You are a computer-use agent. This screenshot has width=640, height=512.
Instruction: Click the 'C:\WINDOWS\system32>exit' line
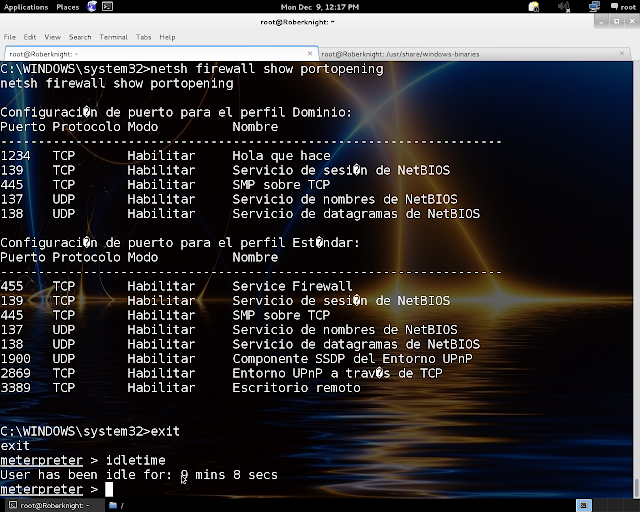click(90, 431)
